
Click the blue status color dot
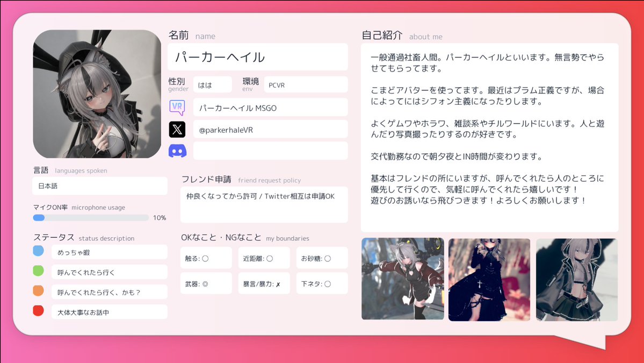point(38,251)
